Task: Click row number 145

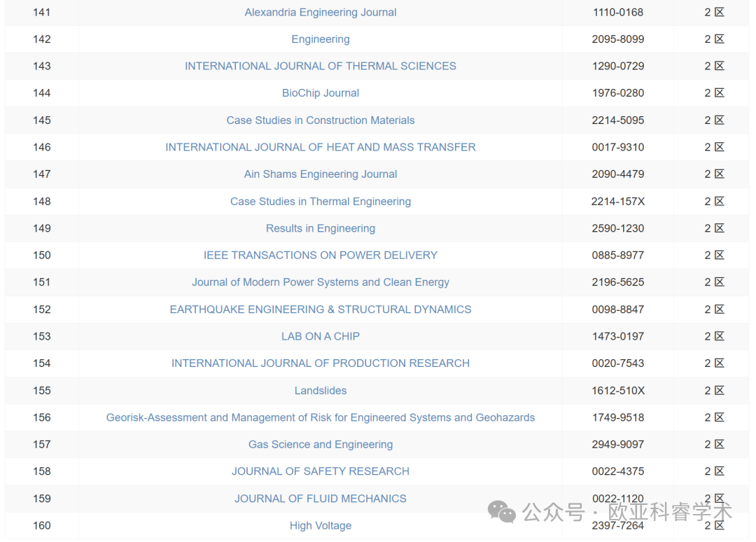Action: tap(41, 120)
